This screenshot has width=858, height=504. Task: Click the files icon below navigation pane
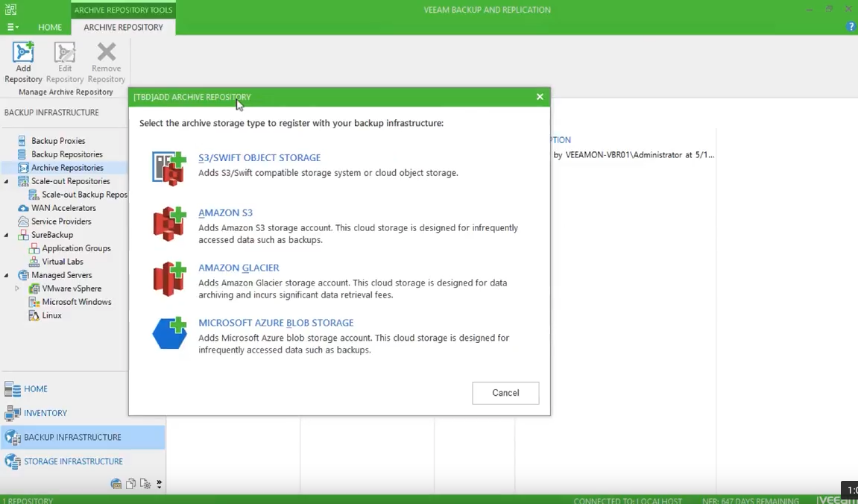pyautogui.click(x=130, y=484)
